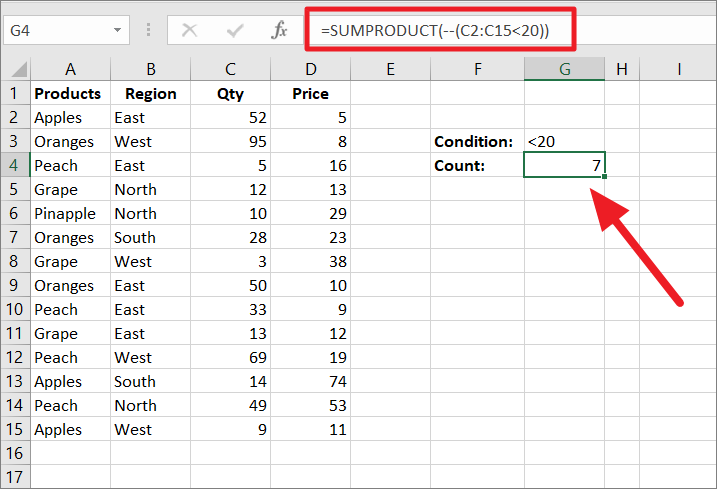The image size is (717, 489).
Task: Select Qty cell with value 95
Action: (x=230, y=141)
